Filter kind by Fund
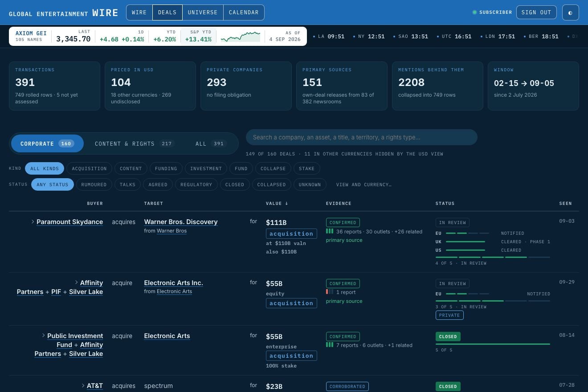 241,168
